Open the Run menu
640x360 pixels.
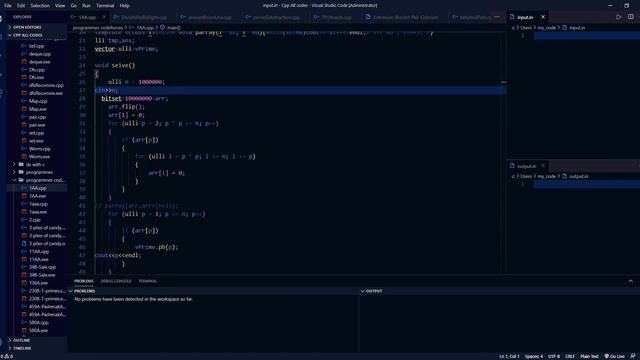tap(86, 6)
